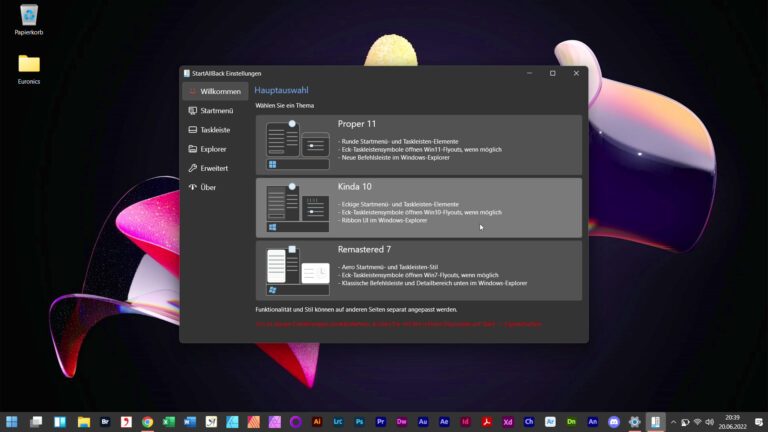Click the Proper 11 preview thumbnail
The width and height of the screenshot is (768, 432).
pos(298,145)
